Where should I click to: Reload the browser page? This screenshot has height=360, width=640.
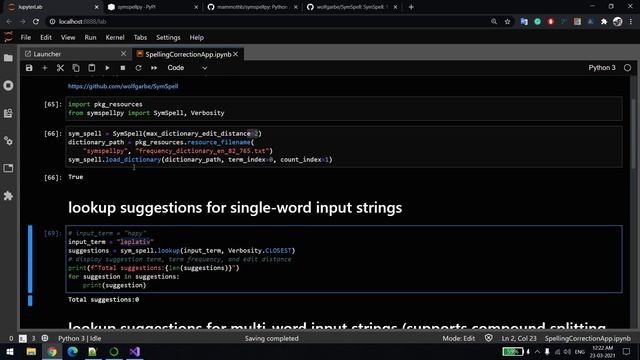36,22
